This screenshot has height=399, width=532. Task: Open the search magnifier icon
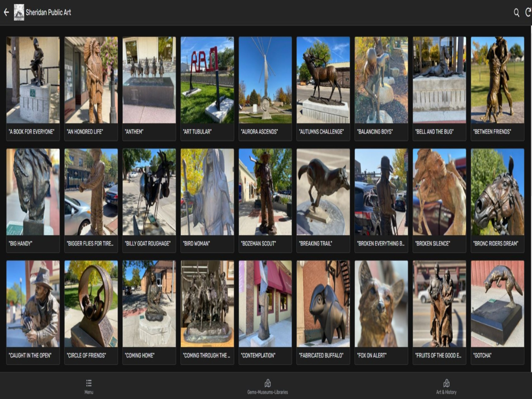point(517,13)
